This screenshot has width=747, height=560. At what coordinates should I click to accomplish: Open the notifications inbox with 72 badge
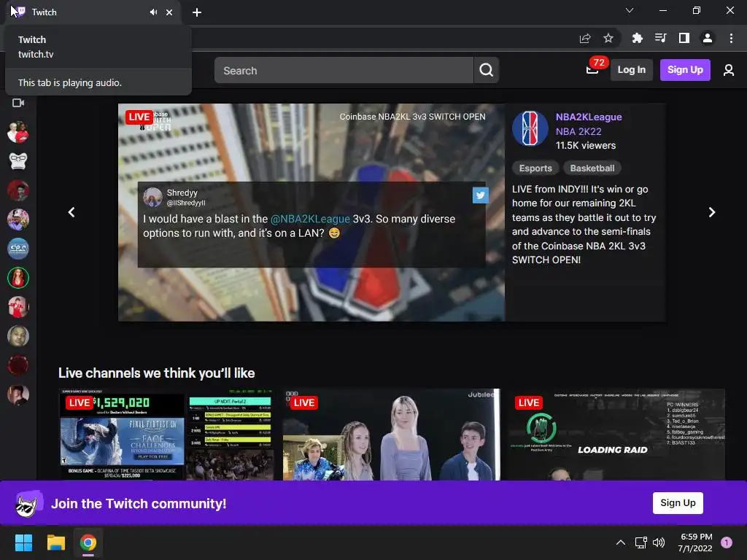point(592,70)
